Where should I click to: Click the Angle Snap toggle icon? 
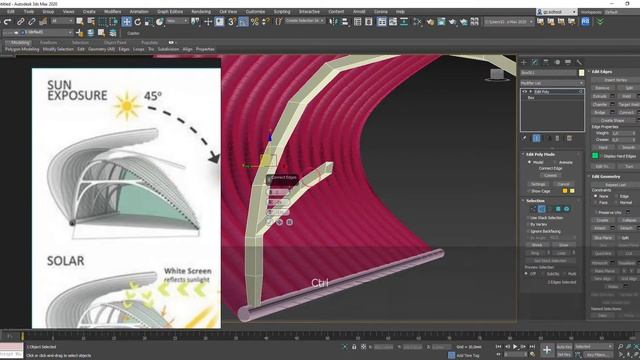[x=243, y=22]
